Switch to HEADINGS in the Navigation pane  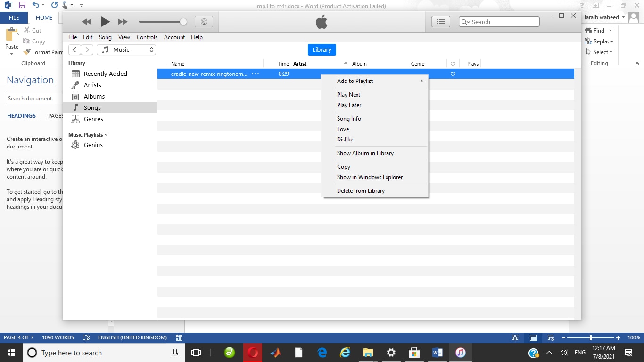[21, 115]
